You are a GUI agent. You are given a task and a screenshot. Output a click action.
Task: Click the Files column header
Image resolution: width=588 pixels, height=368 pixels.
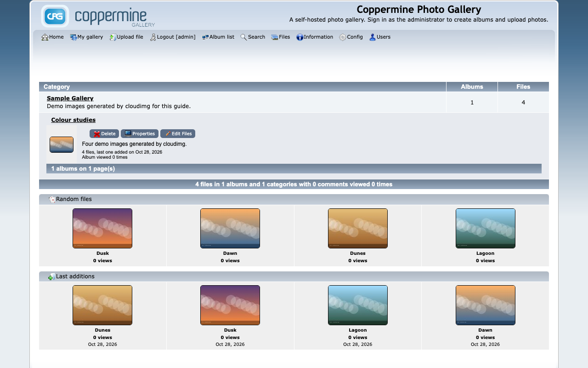pos(523,86)
